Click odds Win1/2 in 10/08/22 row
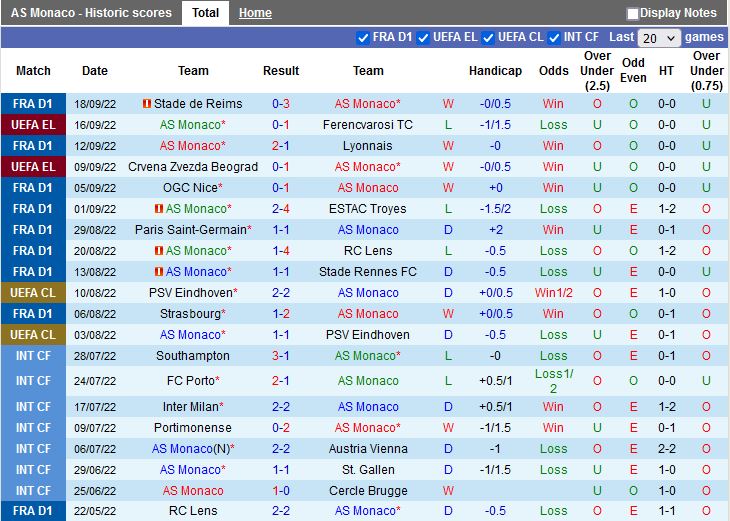 [x=554, y=292]
